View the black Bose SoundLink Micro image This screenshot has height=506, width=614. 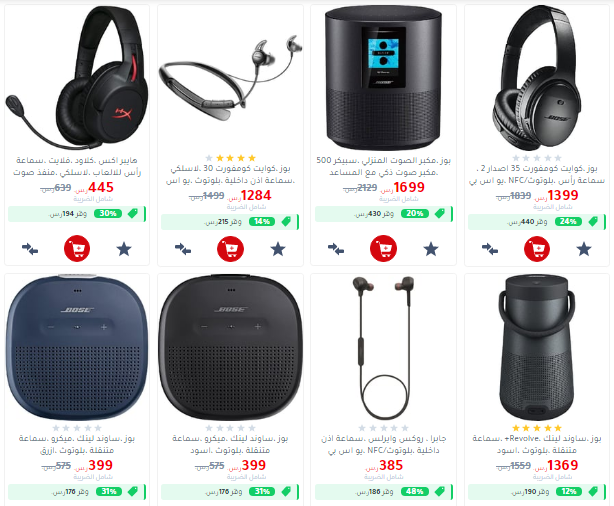coord(230,348)
